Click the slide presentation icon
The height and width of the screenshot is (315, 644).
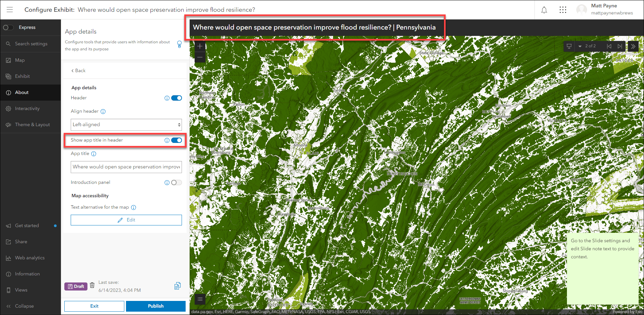pos(569,46)
